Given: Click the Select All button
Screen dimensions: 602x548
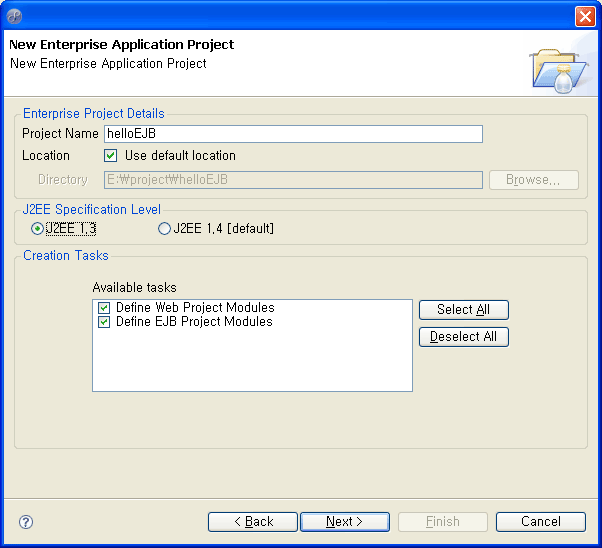Looking at the screenshot, I should (x=464, y=310).
